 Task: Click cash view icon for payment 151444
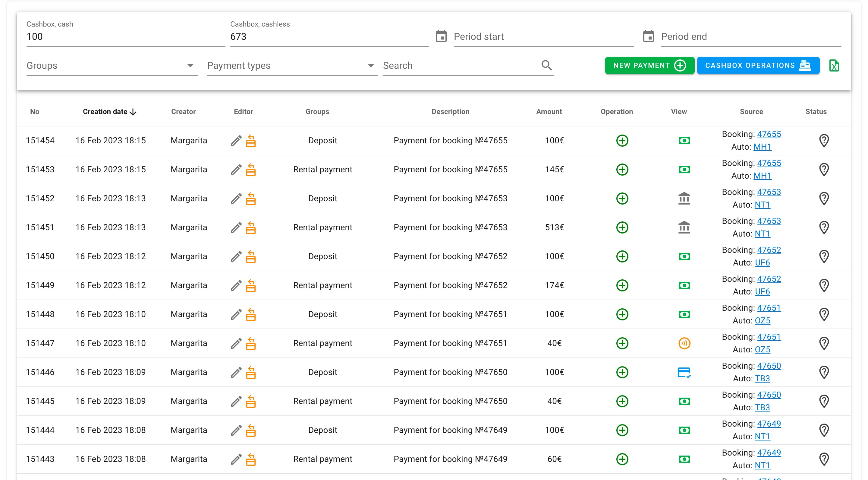[x=684, y=430]
